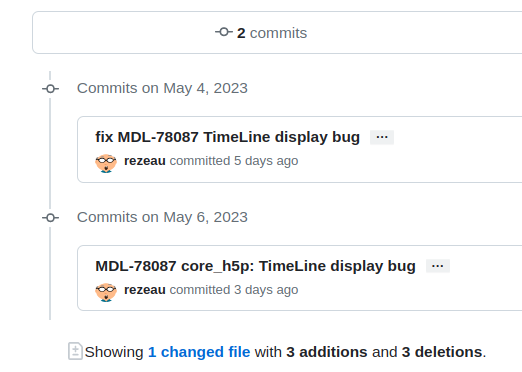Click the timeline commit marker for May 6
Viewport: 522px width, 372px height.
(50, 218)
